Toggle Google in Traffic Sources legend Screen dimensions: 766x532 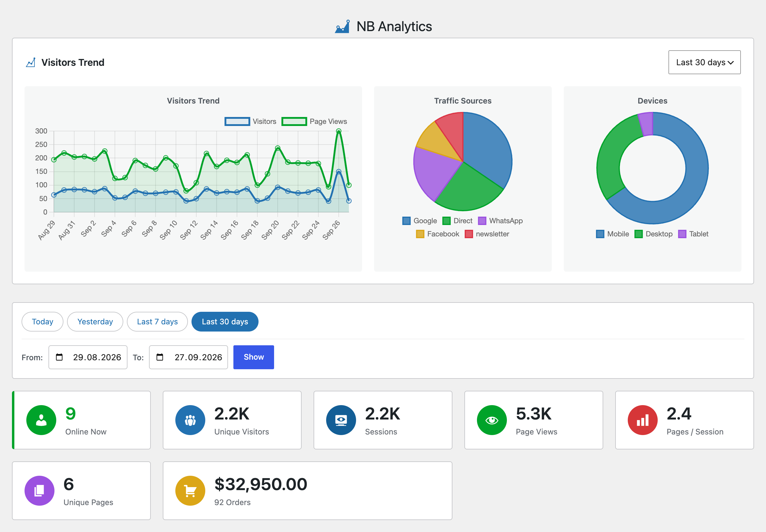click(420, 221)
